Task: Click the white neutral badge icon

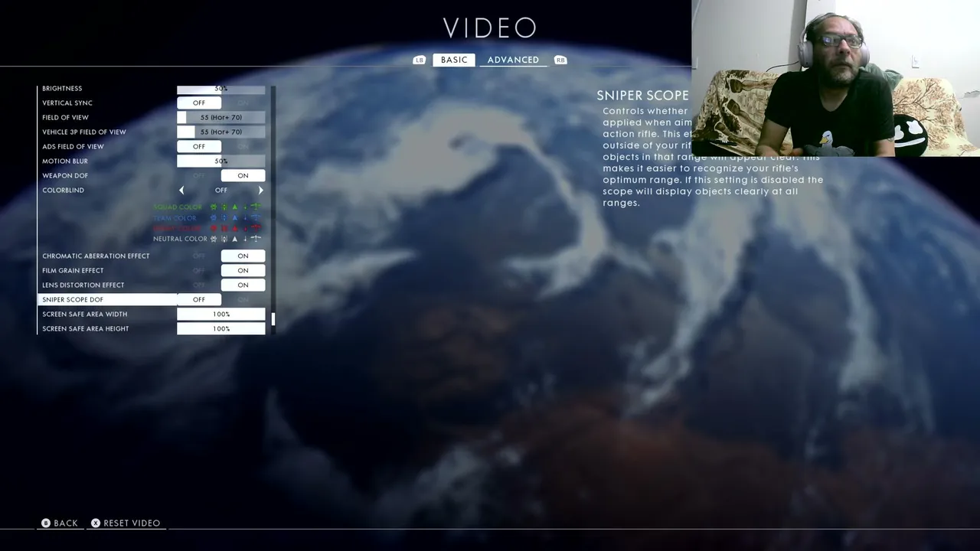Action: 214,239
